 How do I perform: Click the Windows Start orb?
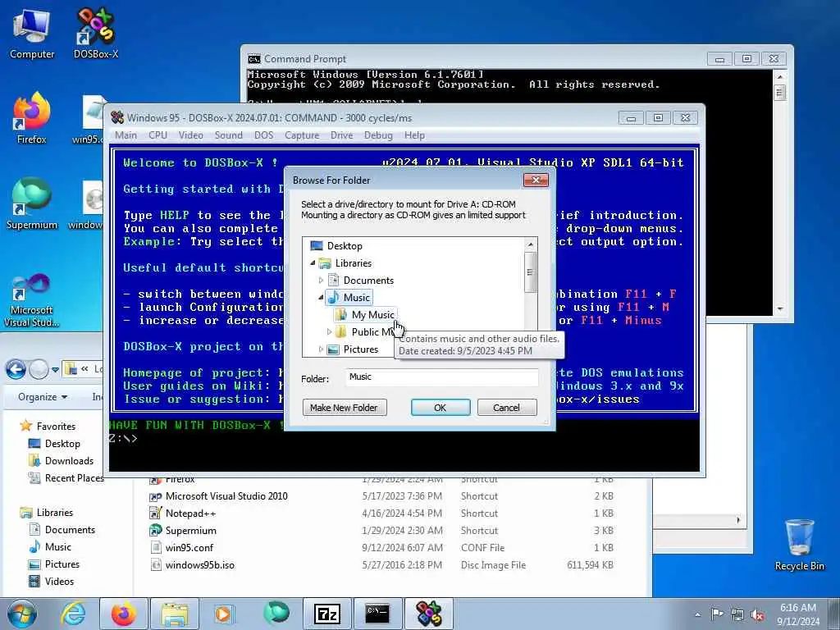pyautogui.click(x=21, y=614)
